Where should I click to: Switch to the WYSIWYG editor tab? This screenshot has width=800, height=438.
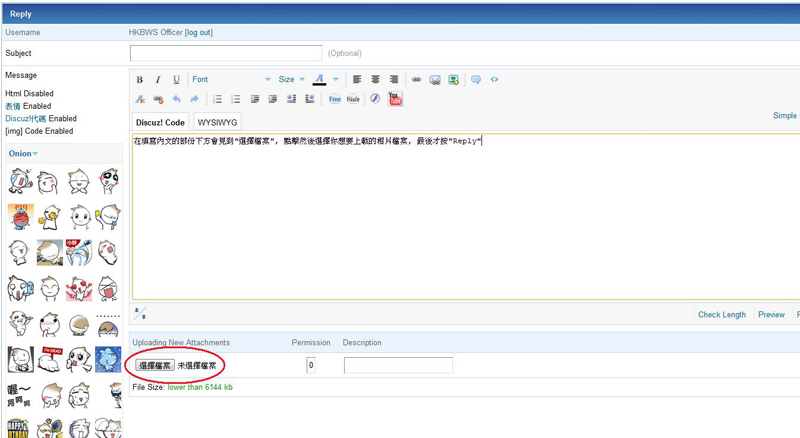point(215,122)
